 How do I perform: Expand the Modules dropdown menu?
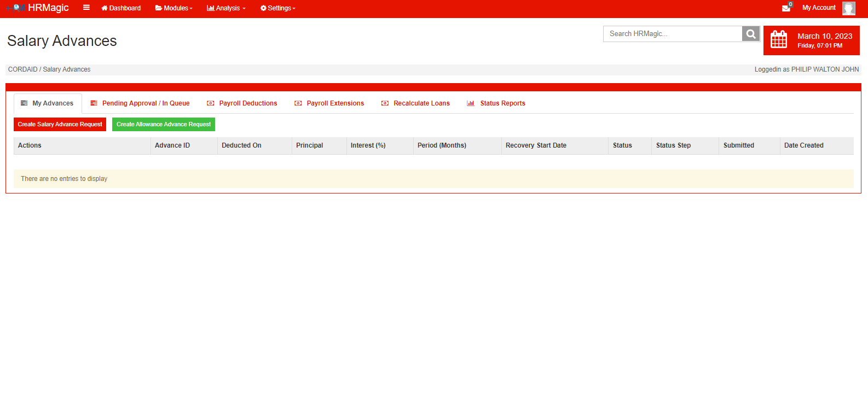[174, 8]
